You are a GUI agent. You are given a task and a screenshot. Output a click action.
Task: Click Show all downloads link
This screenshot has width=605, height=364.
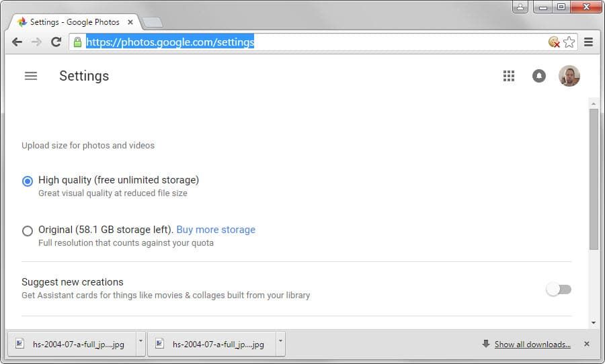coord(532,345)
